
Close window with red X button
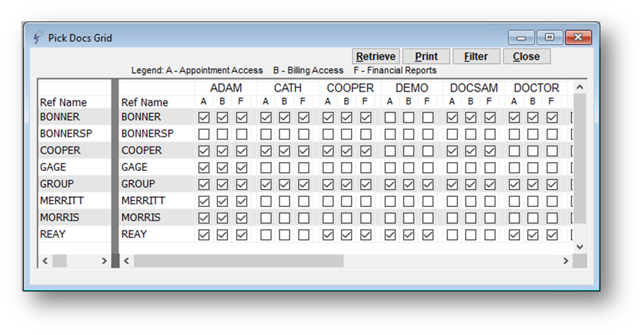click(578, 38)
